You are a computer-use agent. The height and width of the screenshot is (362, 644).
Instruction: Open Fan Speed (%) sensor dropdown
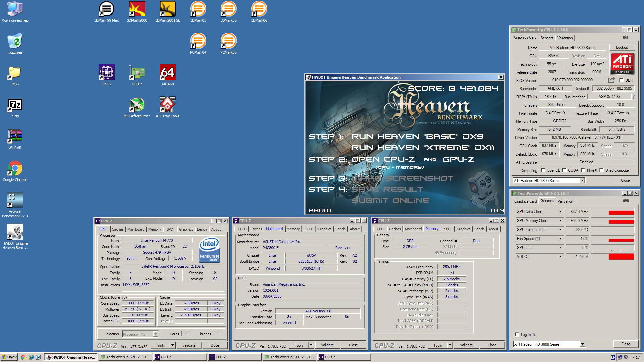[560, 239]
